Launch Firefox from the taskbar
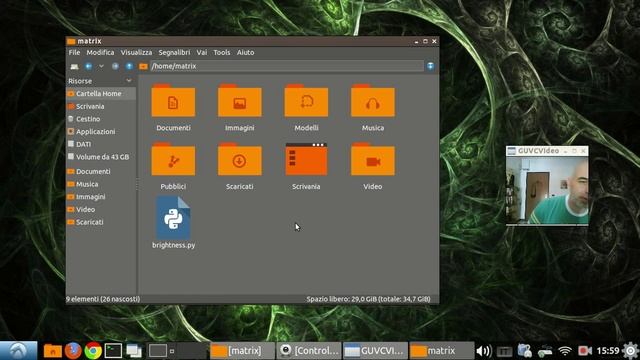The width and height of the screenshot is (640, 360). point(73,351)
